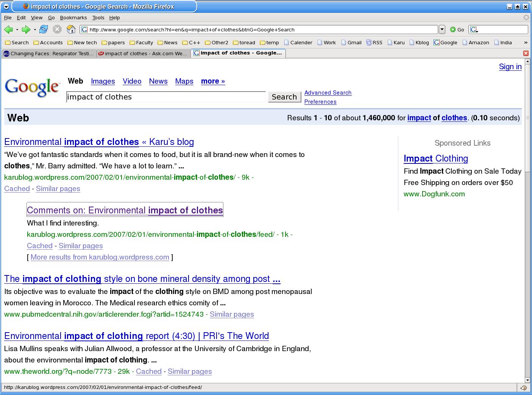Open Karu's blog search result

(99, 142)
